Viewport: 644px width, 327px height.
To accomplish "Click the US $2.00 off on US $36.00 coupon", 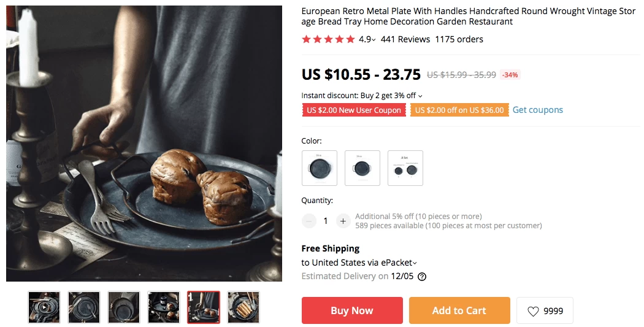I will pyautogui.click(x=459, y=110).
